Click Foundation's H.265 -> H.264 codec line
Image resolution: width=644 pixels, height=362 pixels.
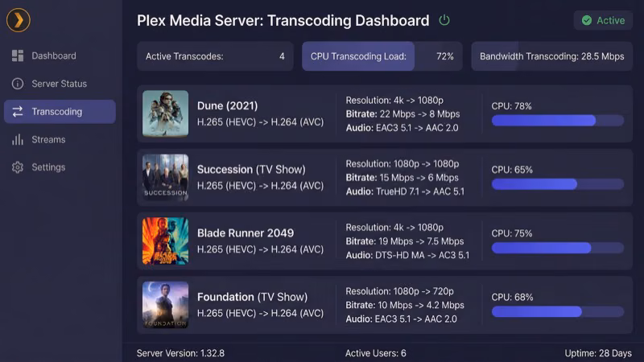tap(260, 313)
